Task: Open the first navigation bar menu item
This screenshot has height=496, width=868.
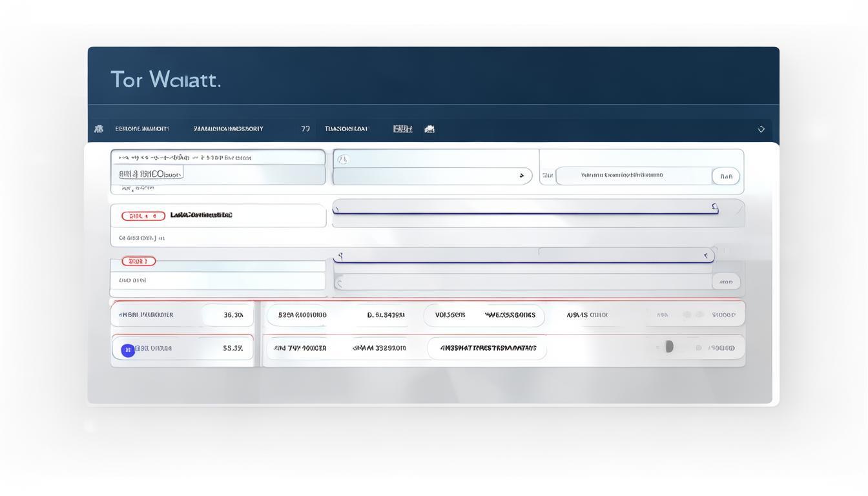Action: pos(142,129)
